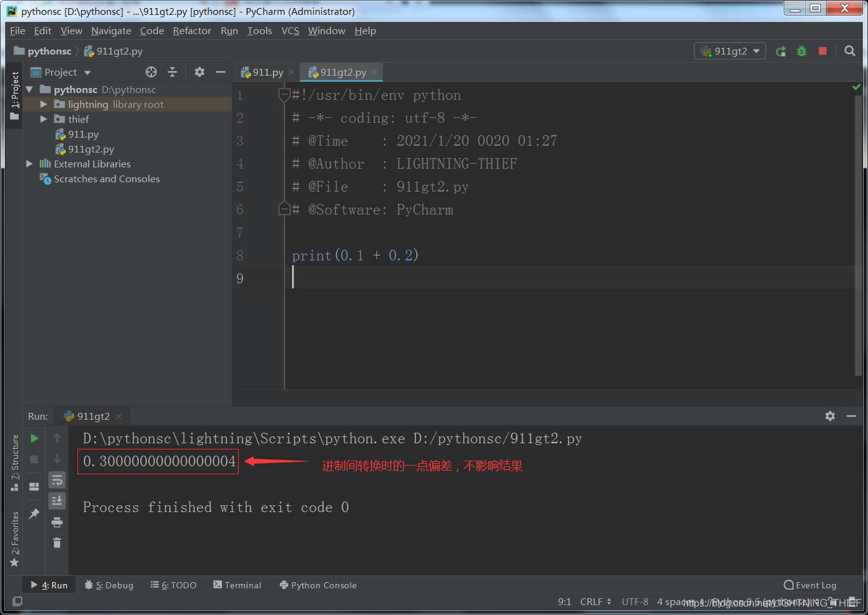Change CRLF line separator in status bar
Screen dimensions: 868x615
[x=595, y=602]
